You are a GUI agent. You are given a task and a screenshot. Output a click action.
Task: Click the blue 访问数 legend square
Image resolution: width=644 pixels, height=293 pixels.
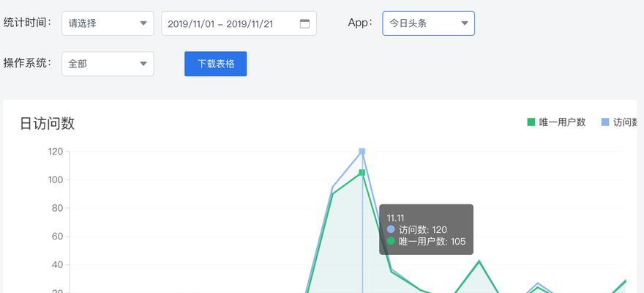(605, 122)
